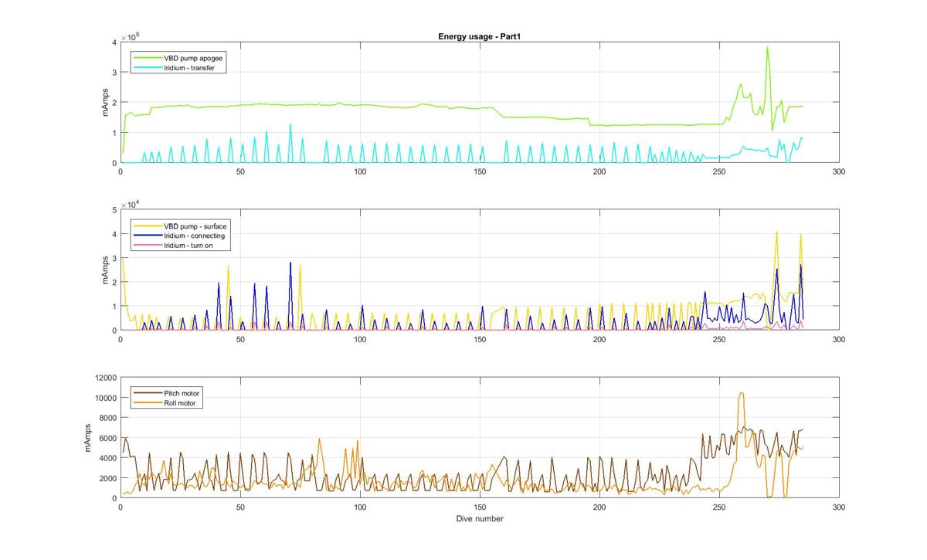The width and height of the screenshot is (927, 560).
Task: Click the 4000 y-axis tick label
Action: tap(108, 458)
